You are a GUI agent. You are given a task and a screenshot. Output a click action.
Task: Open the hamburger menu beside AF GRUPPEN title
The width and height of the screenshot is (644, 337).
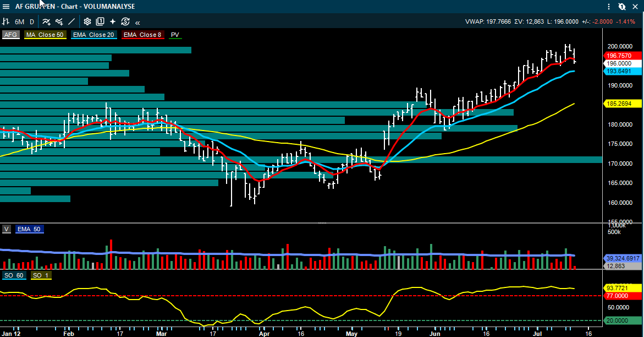6,7
